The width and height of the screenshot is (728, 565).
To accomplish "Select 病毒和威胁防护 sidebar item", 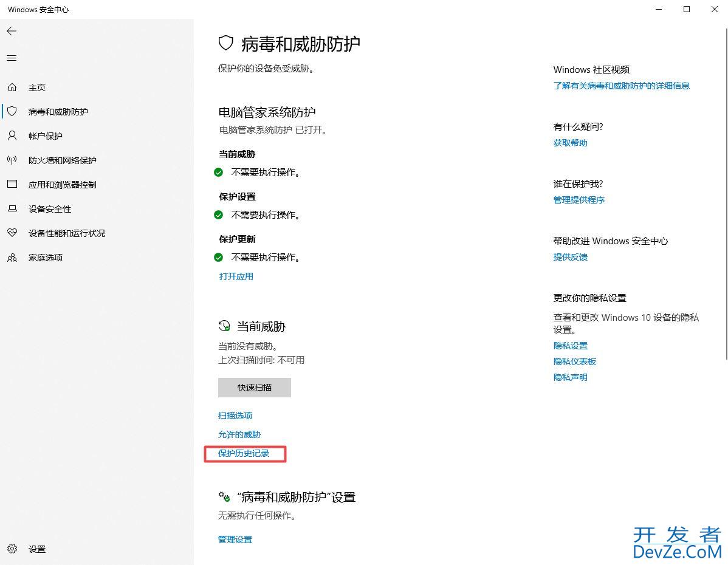I will click(97, 111).
